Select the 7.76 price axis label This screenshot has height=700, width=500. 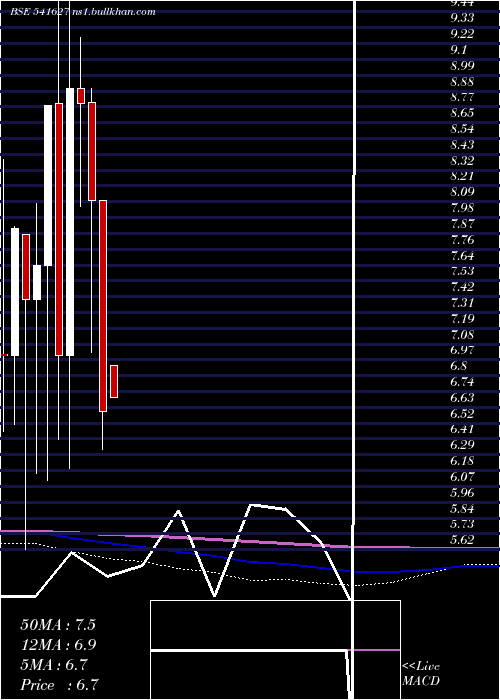[462, 240]
